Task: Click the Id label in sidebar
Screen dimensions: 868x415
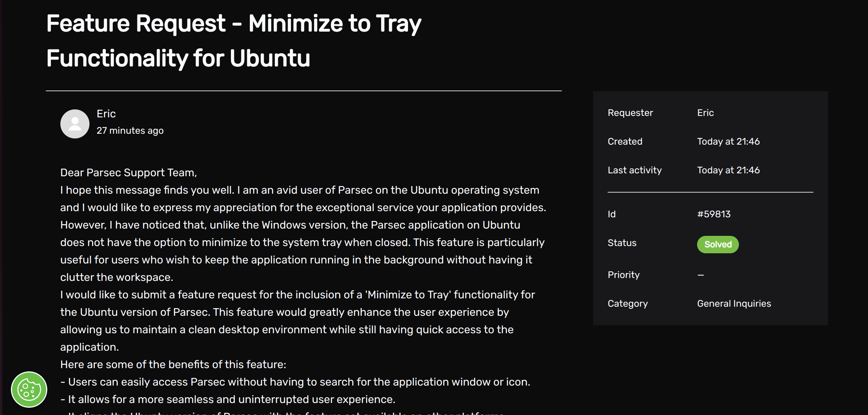Action: click(x=612, y=214)
